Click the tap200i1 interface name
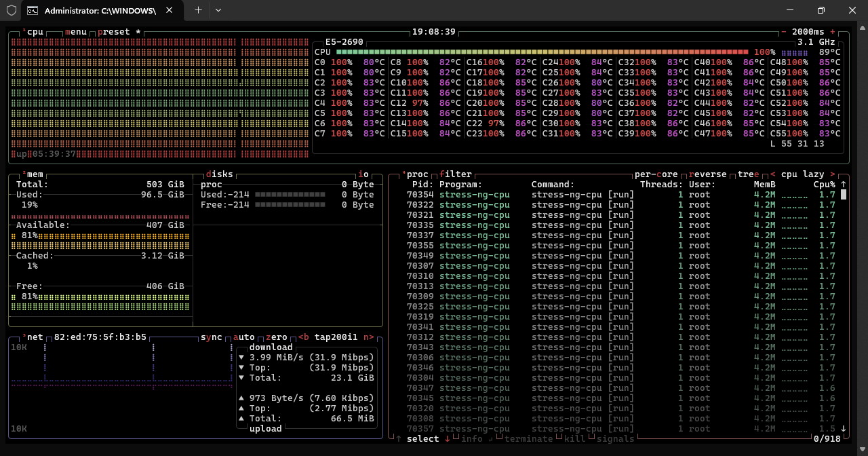The width and height of the screenshot is (868, 456). click(x=336, y=337)
